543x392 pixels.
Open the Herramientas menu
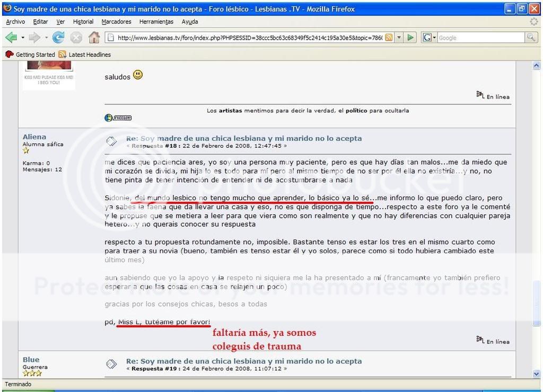(x=156, y=22)
